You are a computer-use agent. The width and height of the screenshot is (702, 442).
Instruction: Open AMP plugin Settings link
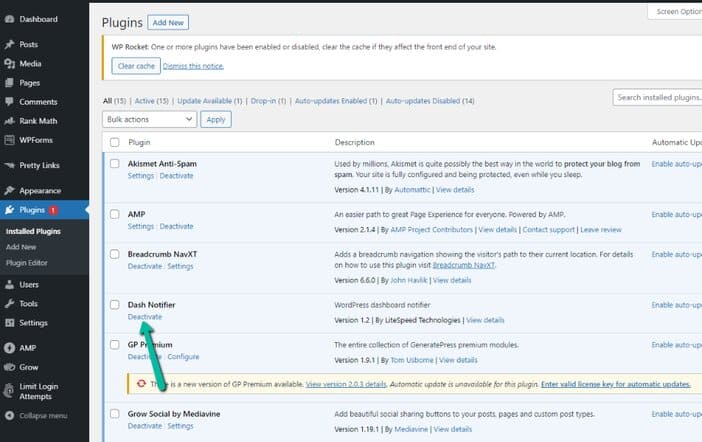141,226
